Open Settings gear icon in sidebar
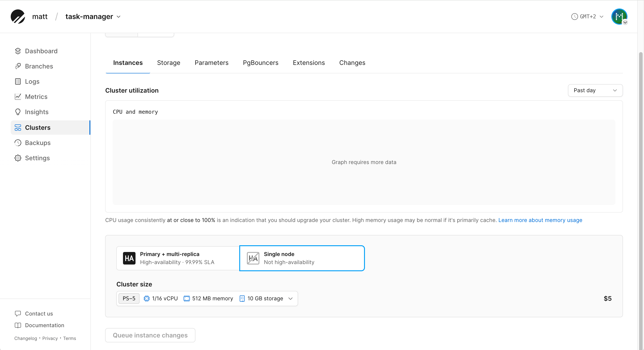The height and width of the screenshot is (350, 644). click(x=18, y=158)
